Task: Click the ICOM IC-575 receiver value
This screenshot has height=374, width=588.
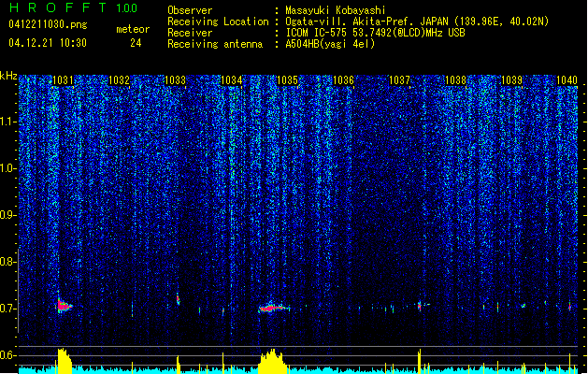Action: (x=375, y=33)
